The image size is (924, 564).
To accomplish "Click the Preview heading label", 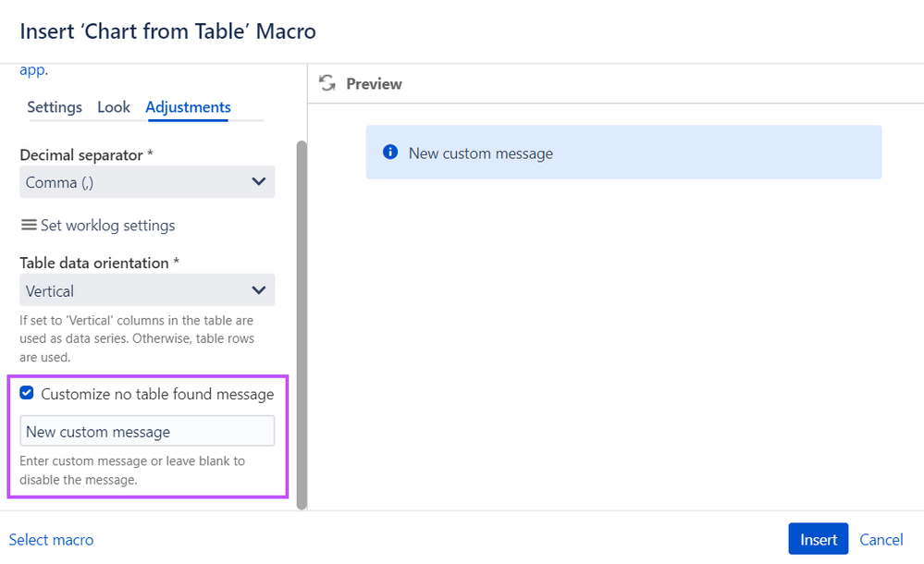I will (x=374, y=83).
